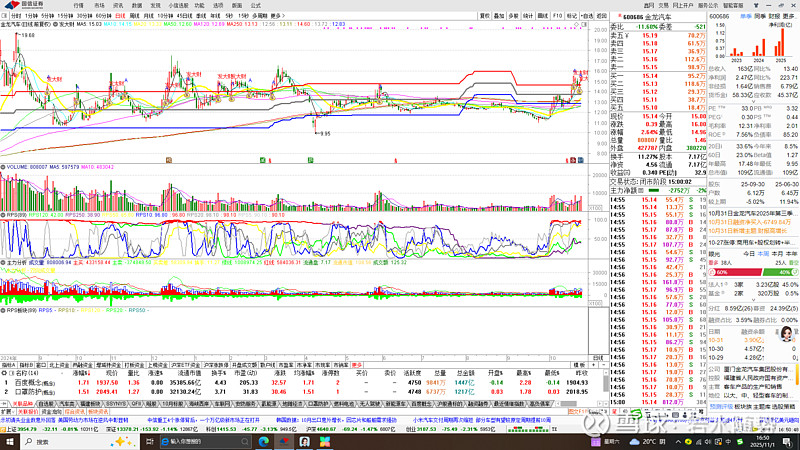
Task: Click 返回 button
Action: pyautogui.click(x=602, y=16)
